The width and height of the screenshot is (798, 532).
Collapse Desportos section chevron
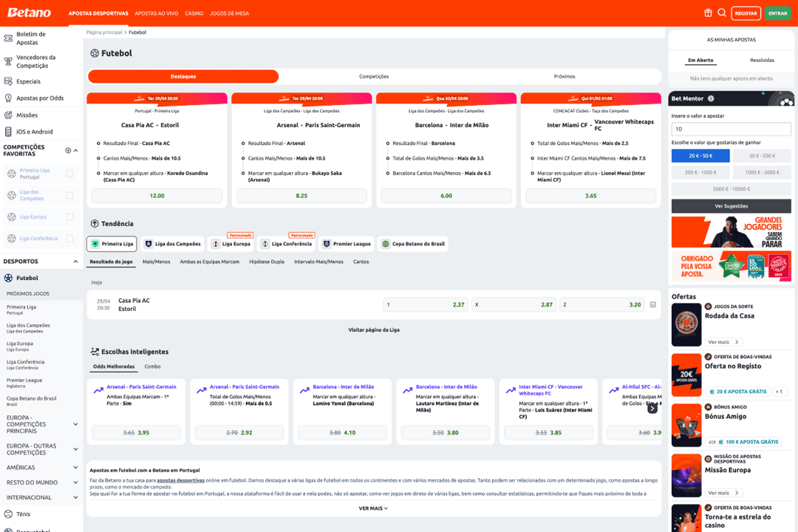pyautogui.click(x=76, y=261)
